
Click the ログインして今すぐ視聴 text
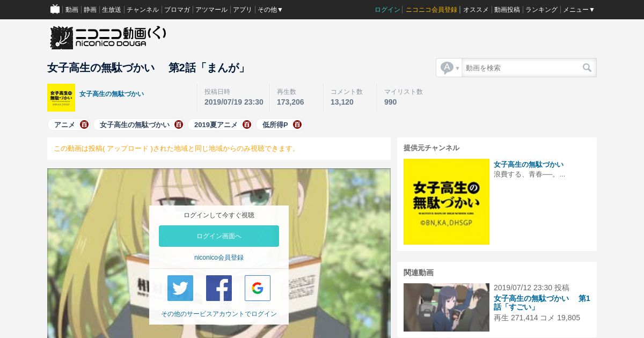(219, 215)
